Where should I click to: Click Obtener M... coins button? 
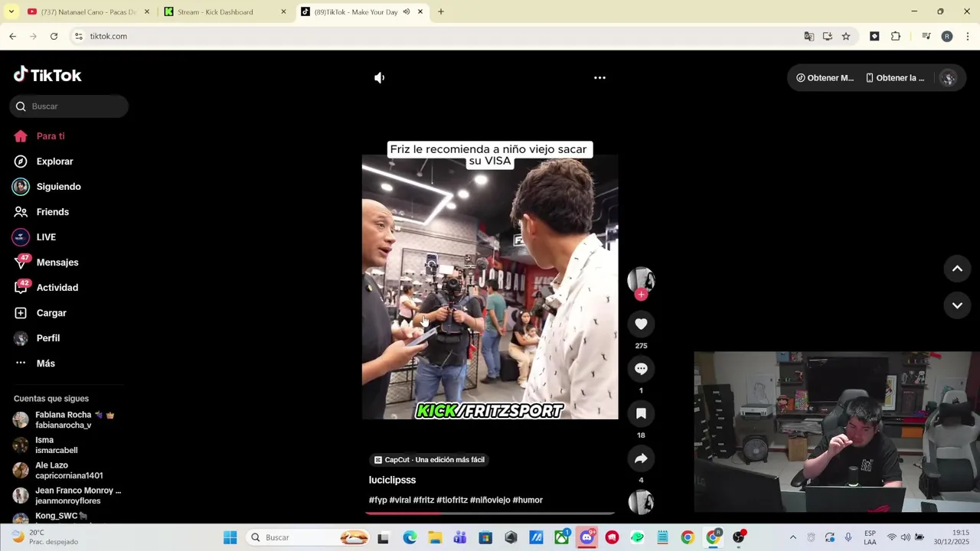825,78
